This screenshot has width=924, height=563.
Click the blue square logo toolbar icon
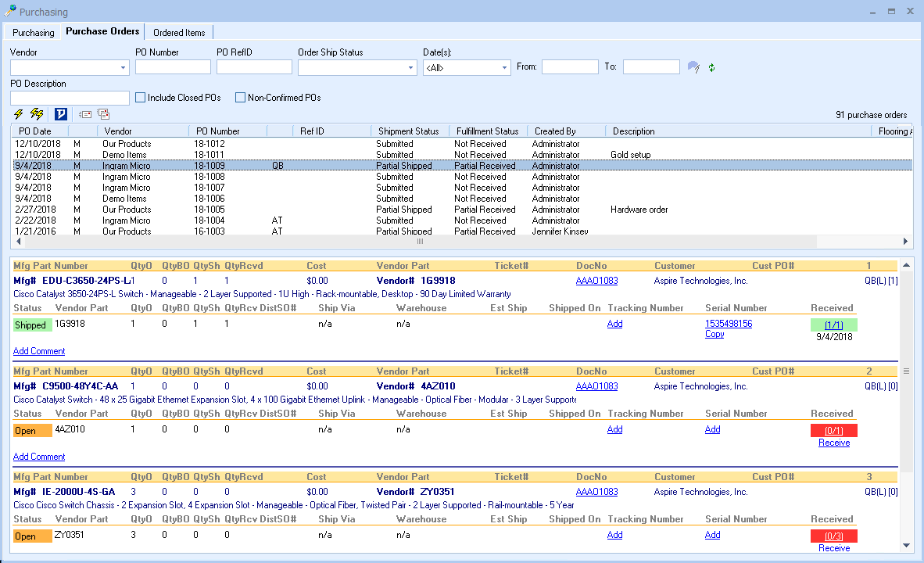61,114
